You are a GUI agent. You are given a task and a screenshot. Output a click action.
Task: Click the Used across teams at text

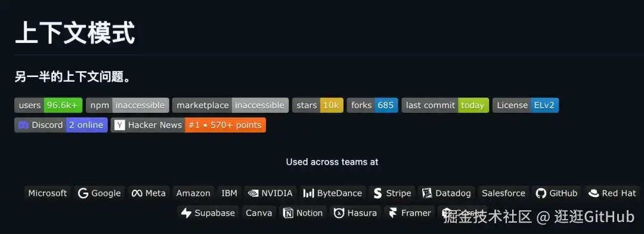[332, 162]
